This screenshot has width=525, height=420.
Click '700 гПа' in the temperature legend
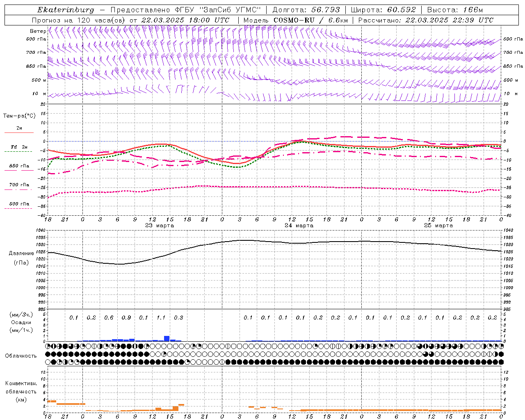(x=19, y=185)
